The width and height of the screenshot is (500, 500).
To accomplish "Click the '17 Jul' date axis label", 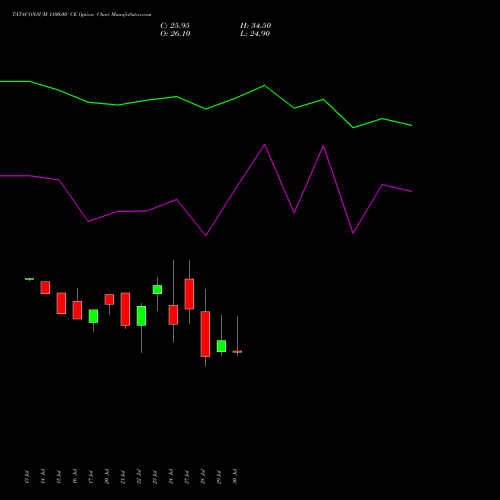I will tap(91, 477).
